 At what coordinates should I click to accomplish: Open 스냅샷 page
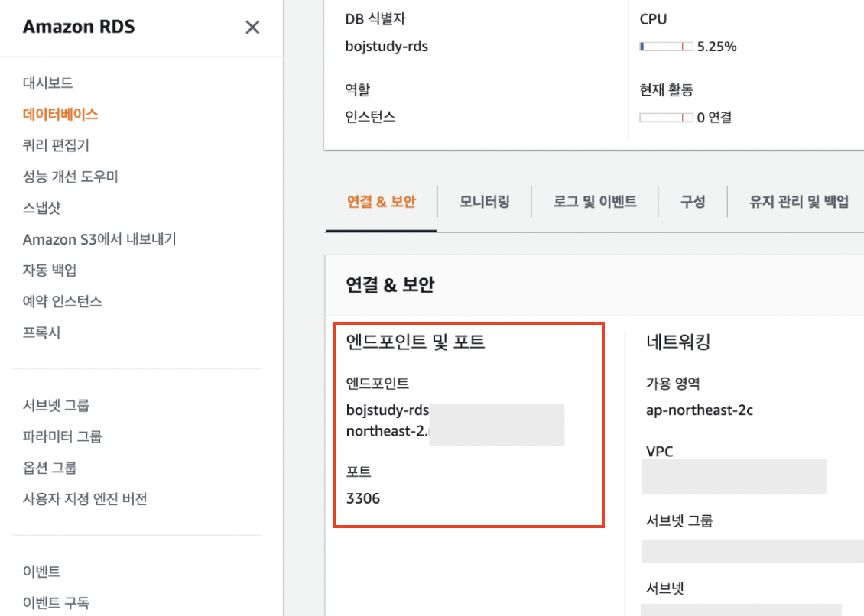[x=42, y=208]
